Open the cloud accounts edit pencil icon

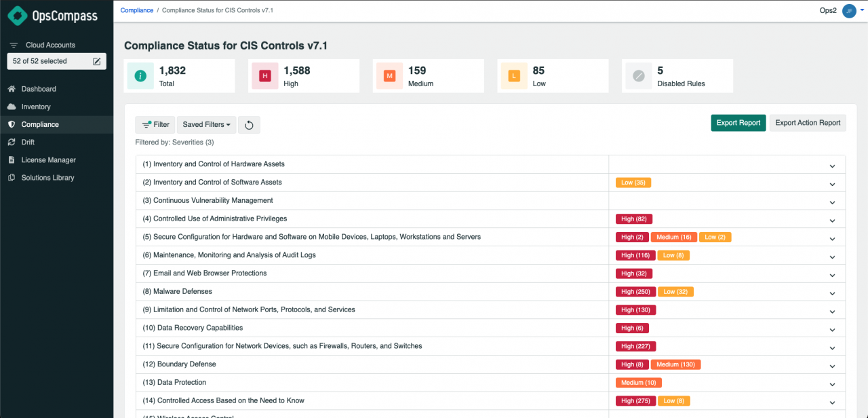[97, 61]
